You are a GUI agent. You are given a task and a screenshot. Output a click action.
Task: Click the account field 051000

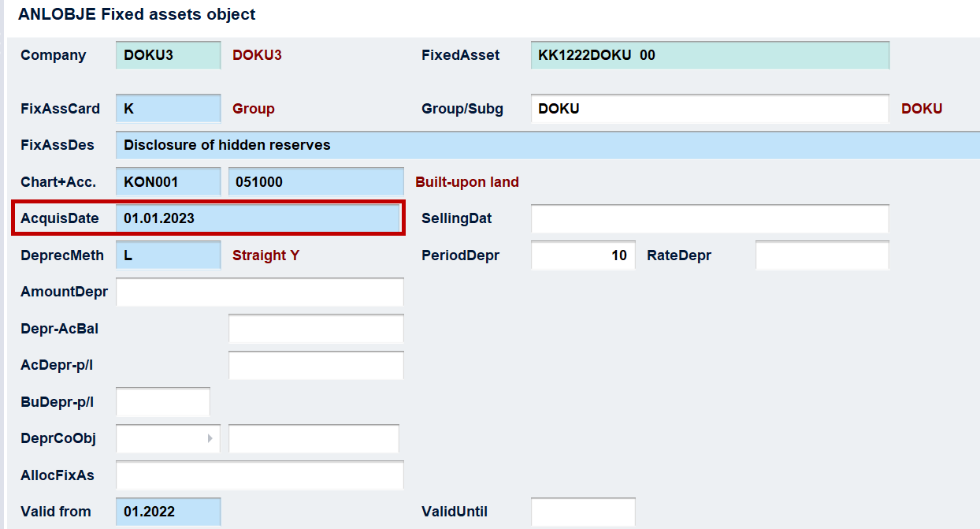tap(316, 182)
